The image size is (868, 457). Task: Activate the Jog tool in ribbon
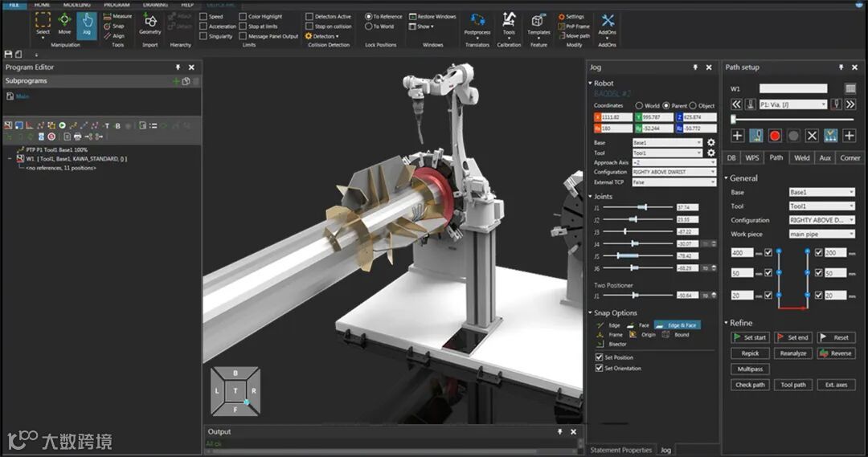coord(87,24)
